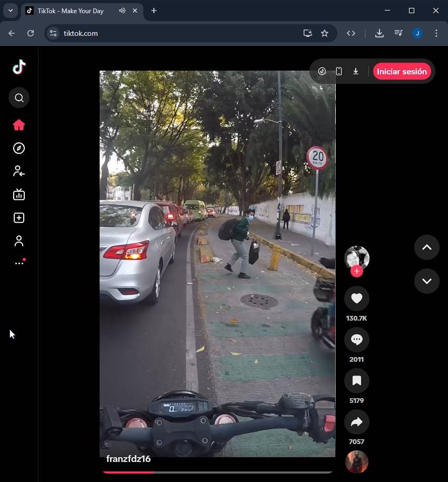Viewport: 448px width, 482px height.
Task: Like the video with heart button
Action: click(356, 298)
